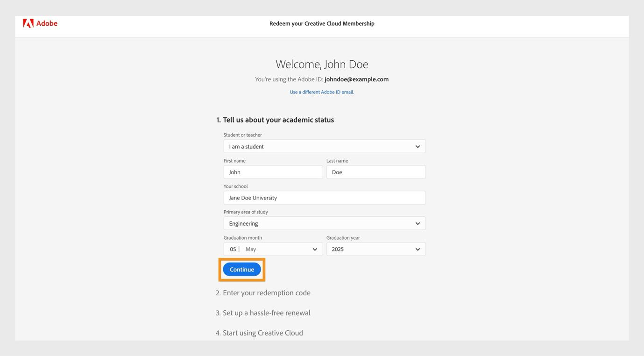This screenshot has width=644, height=356.
Task: Click the Adobe logo icon
Action: (28, 23)
